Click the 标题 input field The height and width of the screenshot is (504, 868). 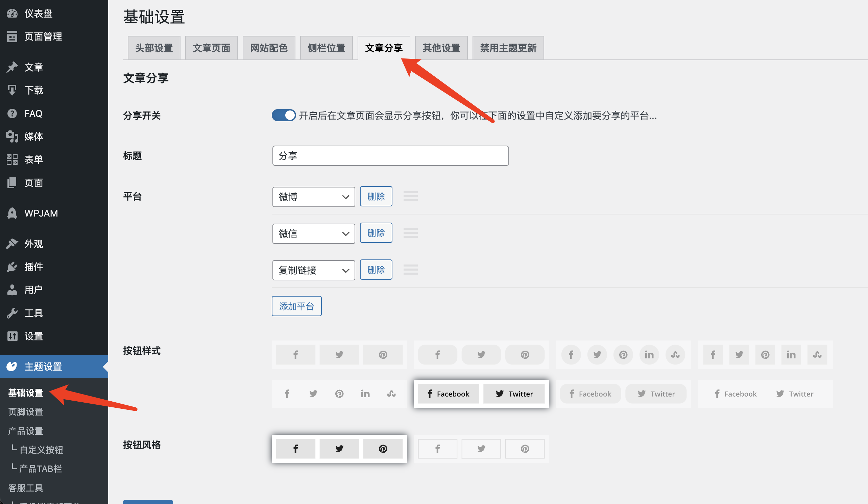[x=391, y=156]
